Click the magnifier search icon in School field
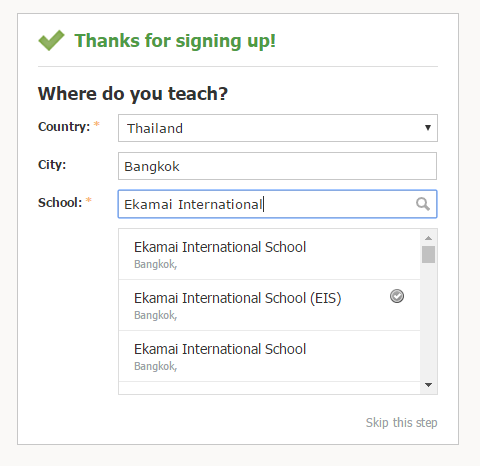This screenshot has height=466, width=480. [x=423, y=204]
